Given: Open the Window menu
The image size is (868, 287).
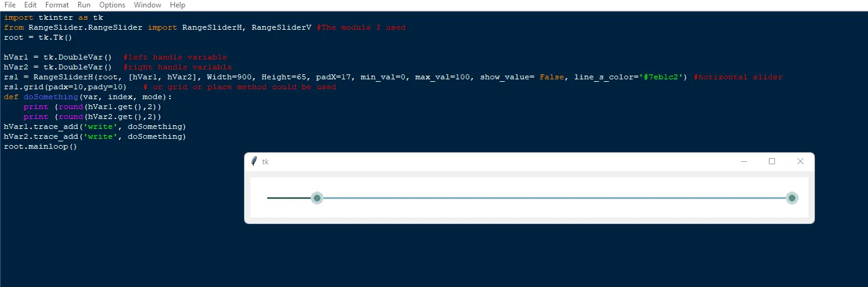Looking at the screenshot, I should tap(148, 5).
